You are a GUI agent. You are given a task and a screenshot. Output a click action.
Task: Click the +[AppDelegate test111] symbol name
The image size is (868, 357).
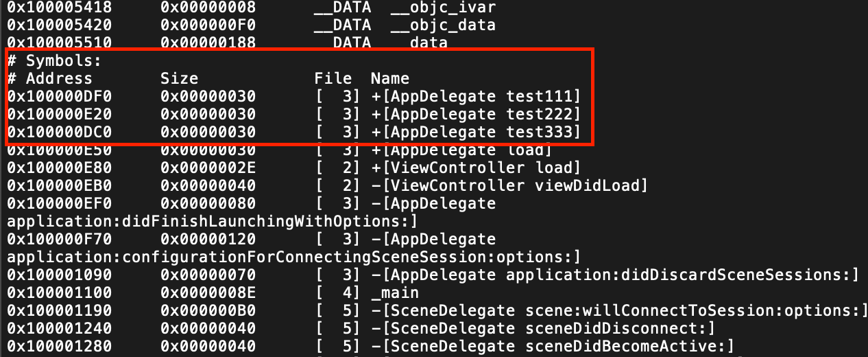point(475,96)
